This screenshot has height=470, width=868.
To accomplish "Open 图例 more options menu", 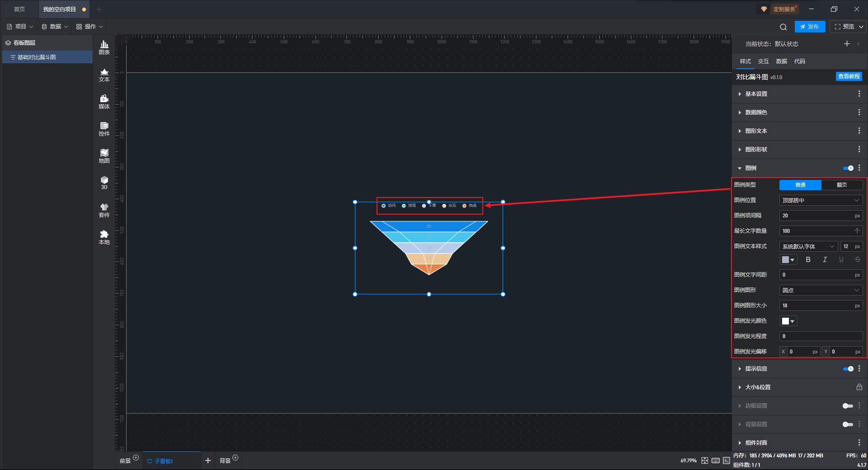I will (859, 168).
